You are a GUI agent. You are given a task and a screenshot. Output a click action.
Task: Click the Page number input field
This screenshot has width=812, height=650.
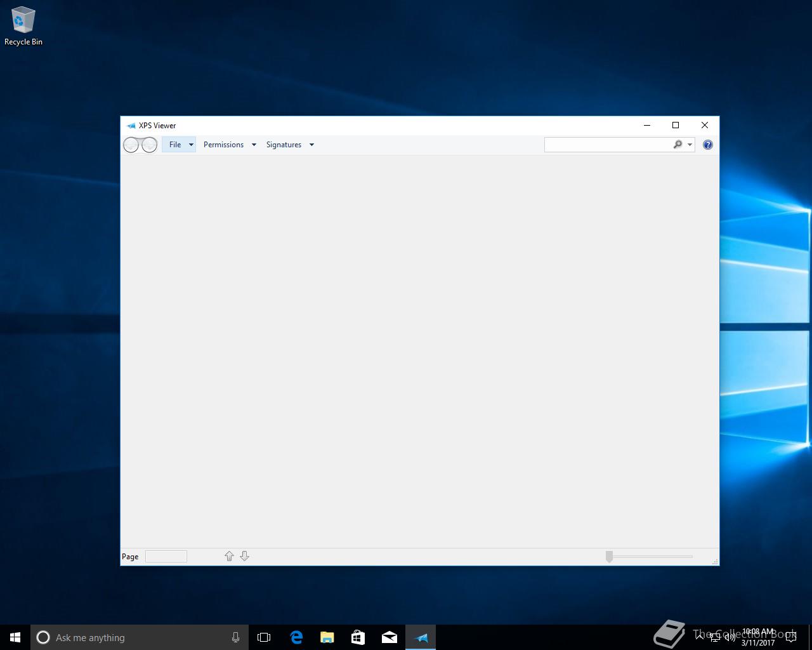pyautogui.click(x=166, y=557)
